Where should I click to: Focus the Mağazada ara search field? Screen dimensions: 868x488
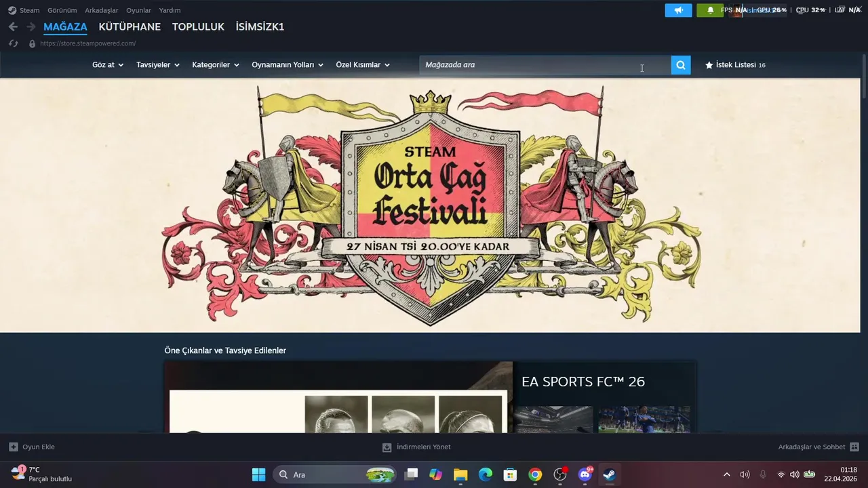[x=545, y=65]
